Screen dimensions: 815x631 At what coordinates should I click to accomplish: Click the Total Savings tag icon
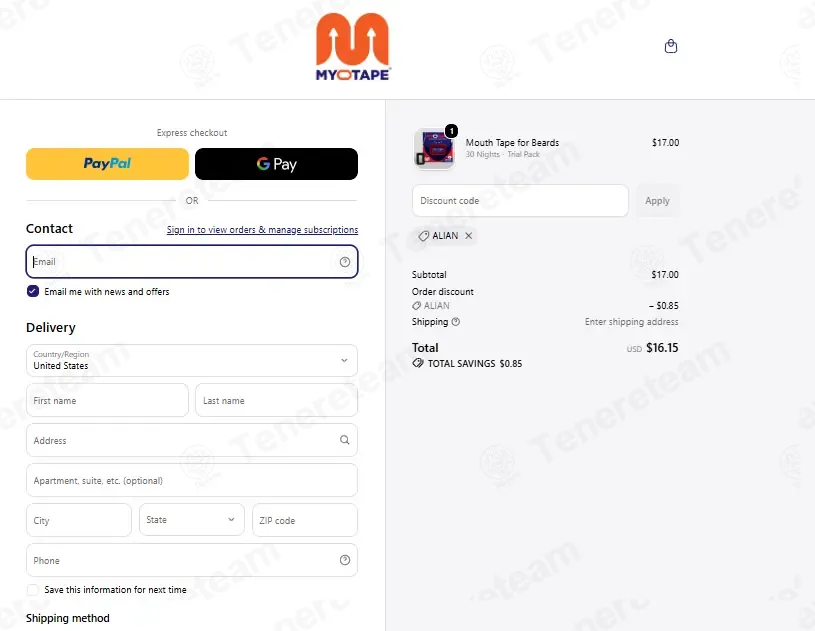(x=418, y=363)
